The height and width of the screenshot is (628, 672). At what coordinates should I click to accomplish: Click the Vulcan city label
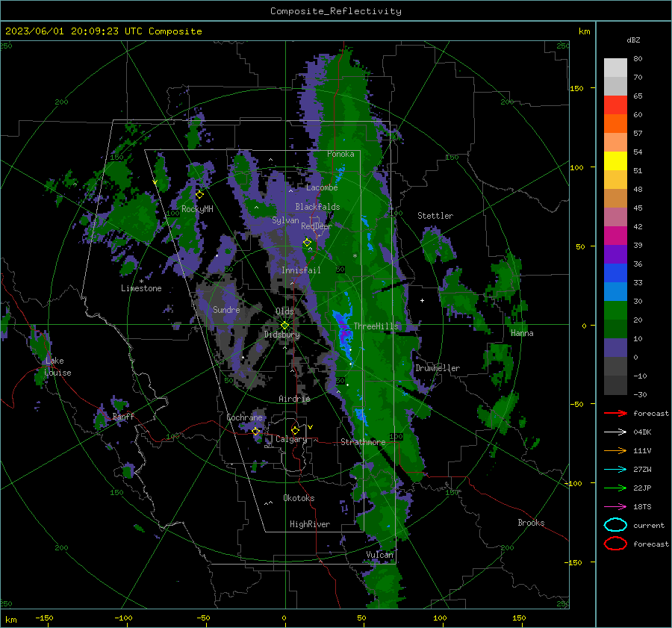pyautogui.click(x=380, y=555)
